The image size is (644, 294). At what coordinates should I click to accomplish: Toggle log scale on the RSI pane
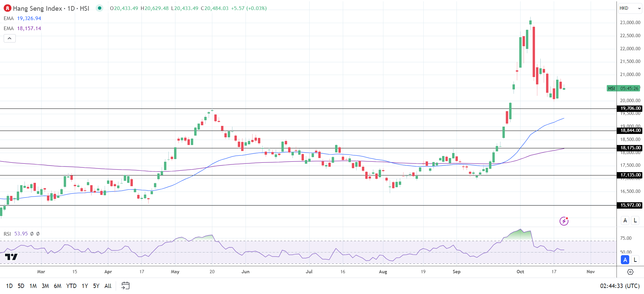[x=635, y=260]
